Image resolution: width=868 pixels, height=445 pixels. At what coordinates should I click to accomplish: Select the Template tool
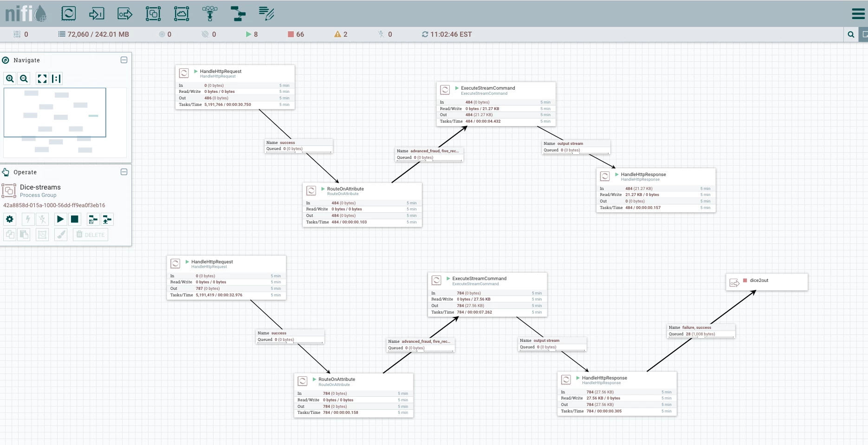click(238, 13)
